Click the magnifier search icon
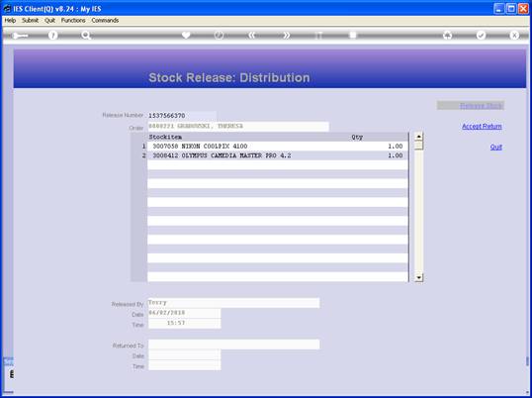 coord(86,36)
